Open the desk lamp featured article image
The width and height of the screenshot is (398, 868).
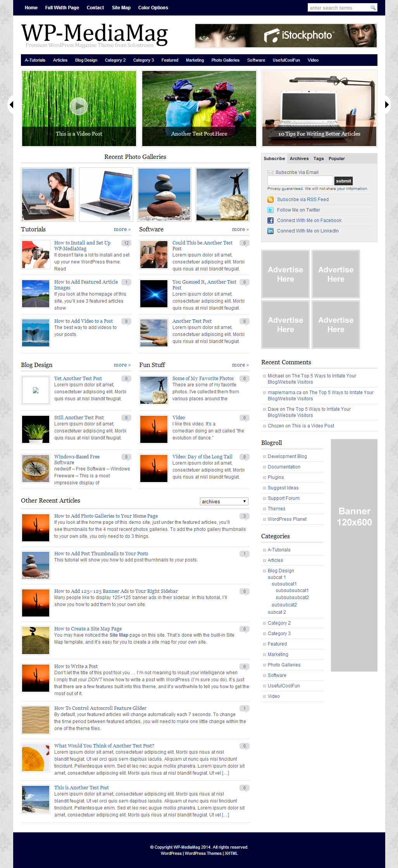point(319,108)
